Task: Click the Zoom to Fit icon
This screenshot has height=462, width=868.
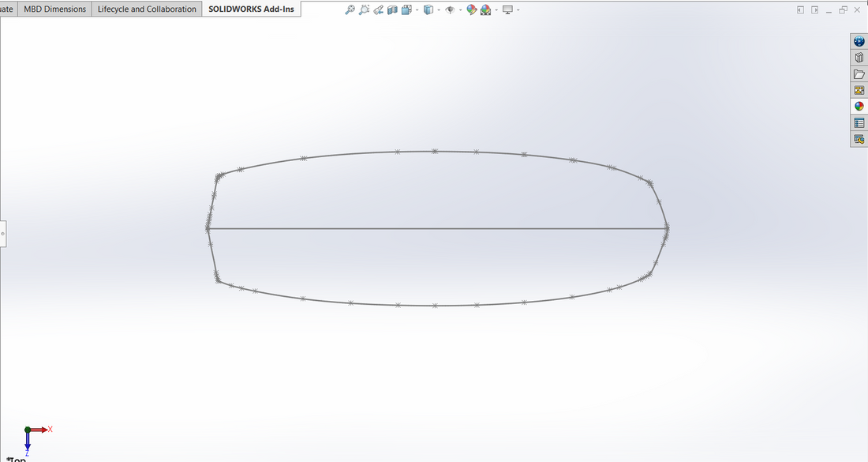Action: [x=350, y=9]
